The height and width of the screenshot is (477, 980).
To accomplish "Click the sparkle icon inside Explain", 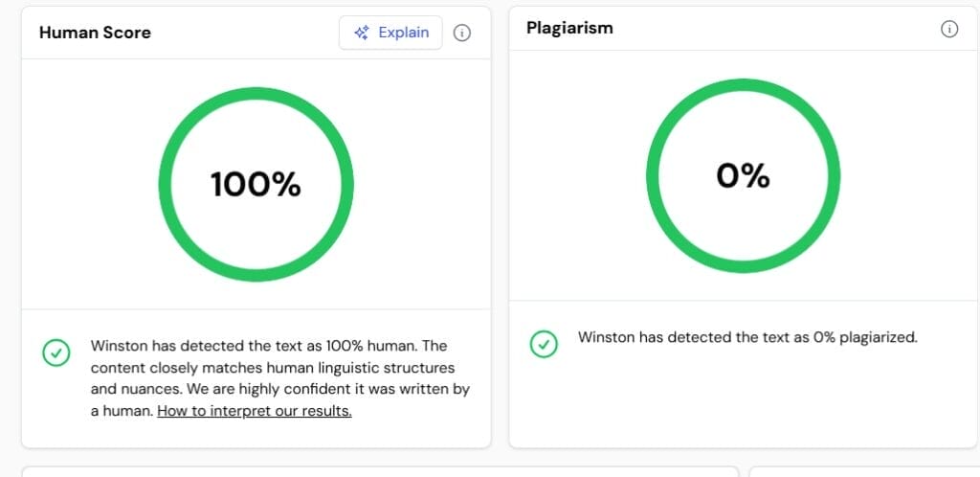I will tap(362, 33).
